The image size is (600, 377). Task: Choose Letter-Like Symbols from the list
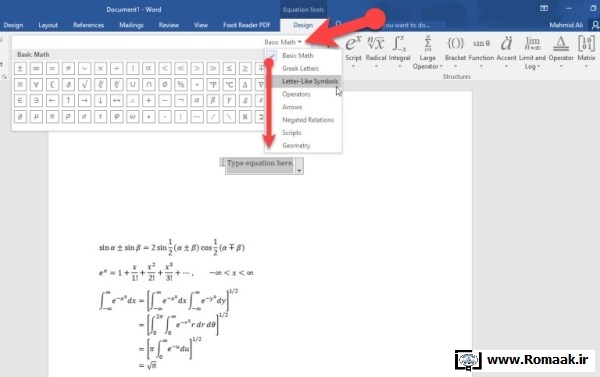(310, 81)
